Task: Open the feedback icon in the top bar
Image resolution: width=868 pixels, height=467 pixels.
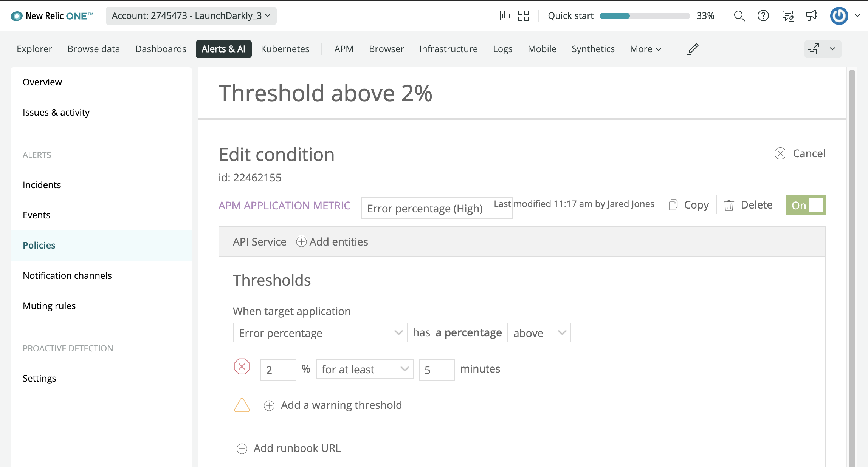Action: click(x=787, y=16)
